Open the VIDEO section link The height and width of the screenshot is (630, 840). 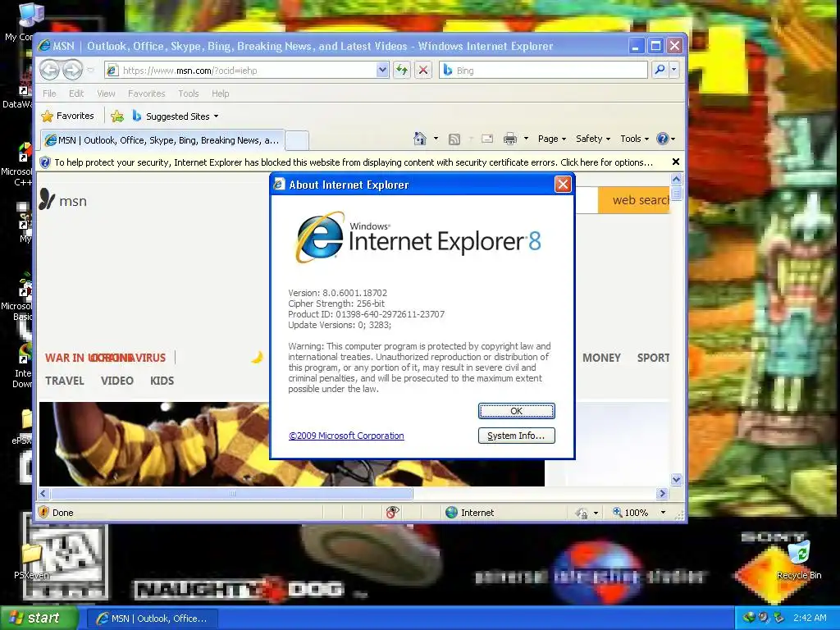[116, 381]
